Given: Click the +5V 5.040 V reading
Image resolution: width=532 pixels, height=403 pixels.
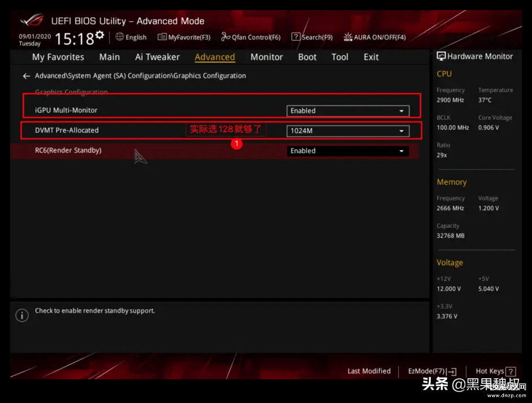Looking at the screenshot, I should tap(489, 288).
